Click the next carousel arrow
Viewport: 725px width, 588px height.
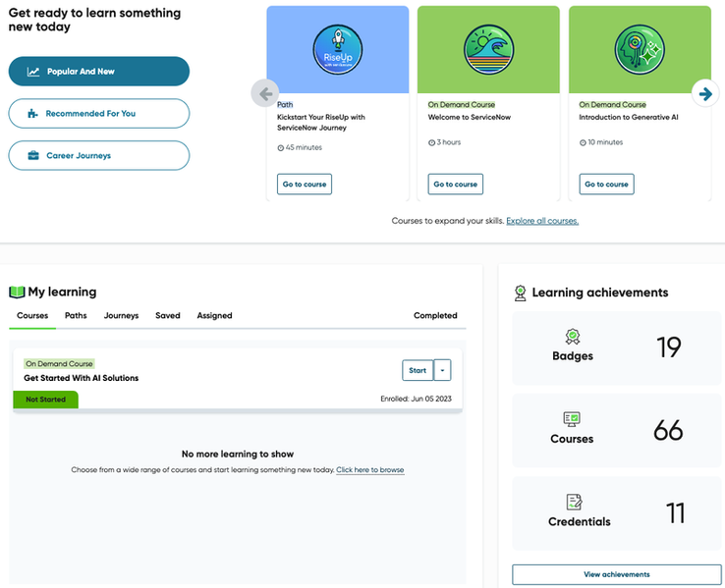[x=705, y=94]
